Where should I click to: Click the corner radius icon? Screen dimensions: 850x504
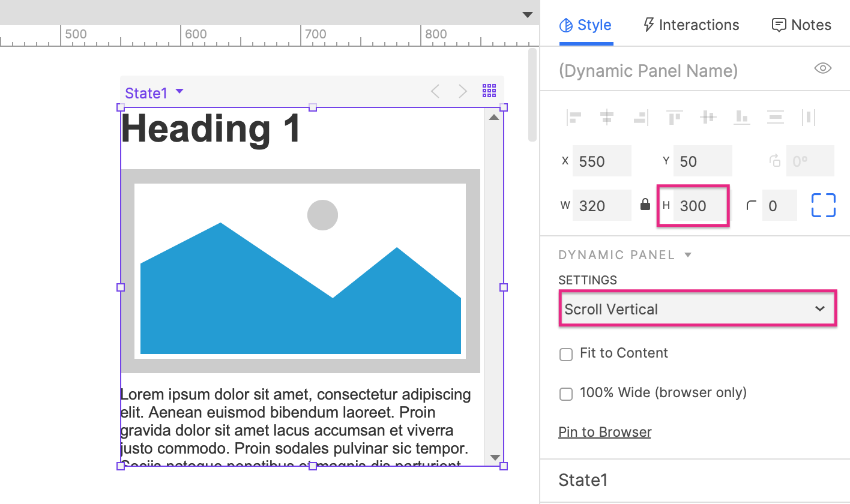pos(751,205)
